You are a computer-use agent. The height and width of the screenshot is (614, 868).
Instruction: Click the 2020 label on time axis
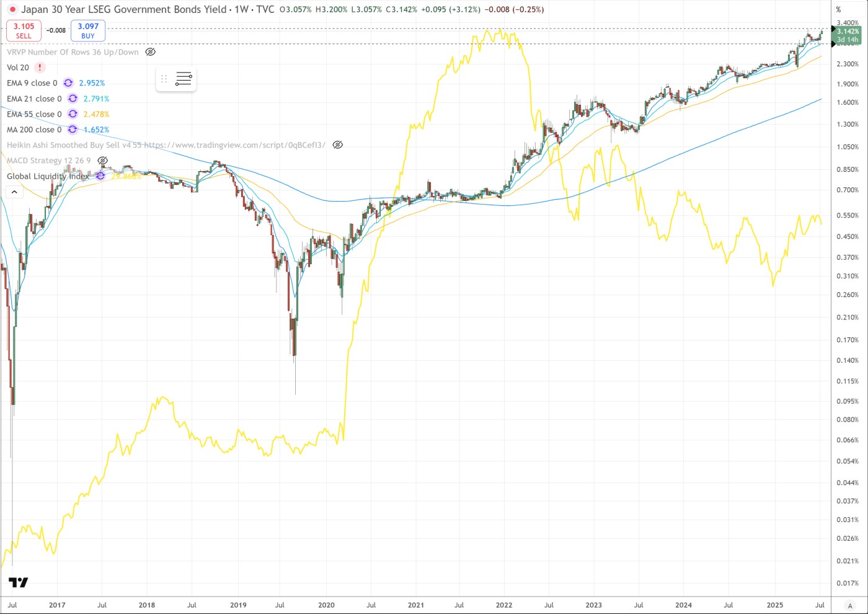tap(326, 605)
